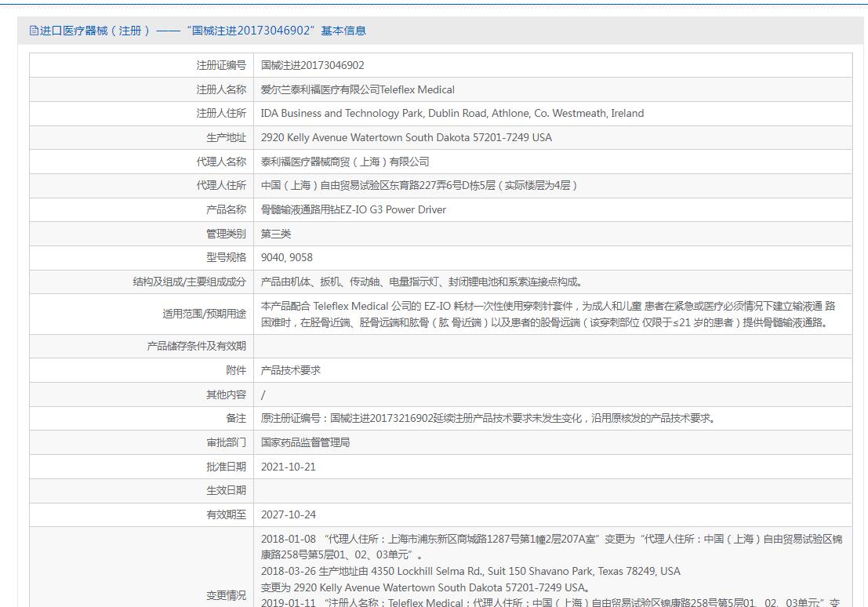Select model specification 9040, 9058 value

(x=287, y=257)
